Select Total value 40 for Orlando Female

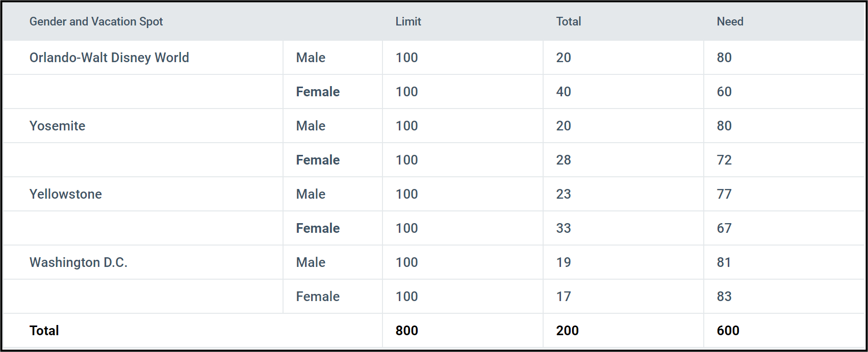563,92
